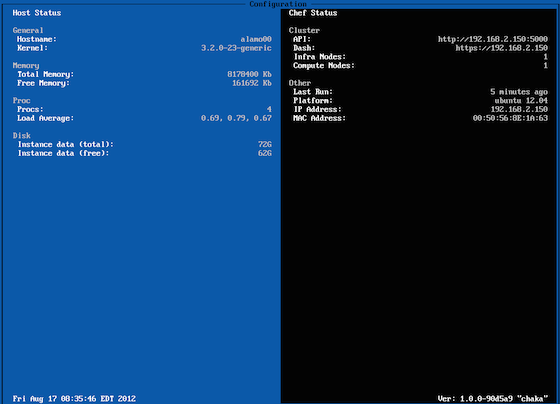Click the 'IP Address:' label
The height and width of the screenshot is (404, 560).
[318, 109]
